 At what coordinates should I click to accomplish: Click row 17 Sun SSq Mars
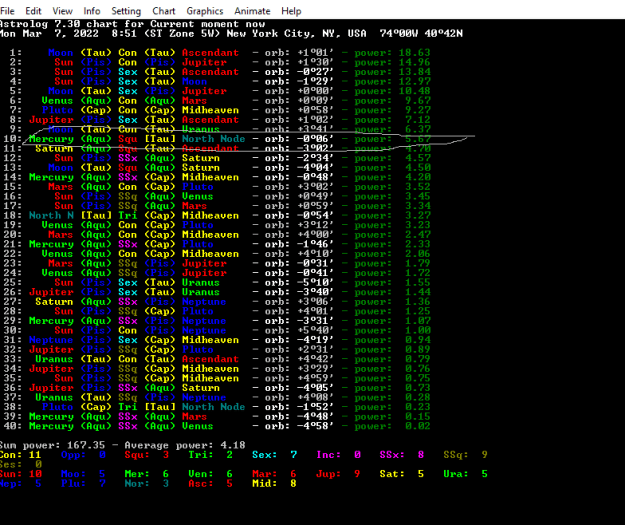pos(217,206)
